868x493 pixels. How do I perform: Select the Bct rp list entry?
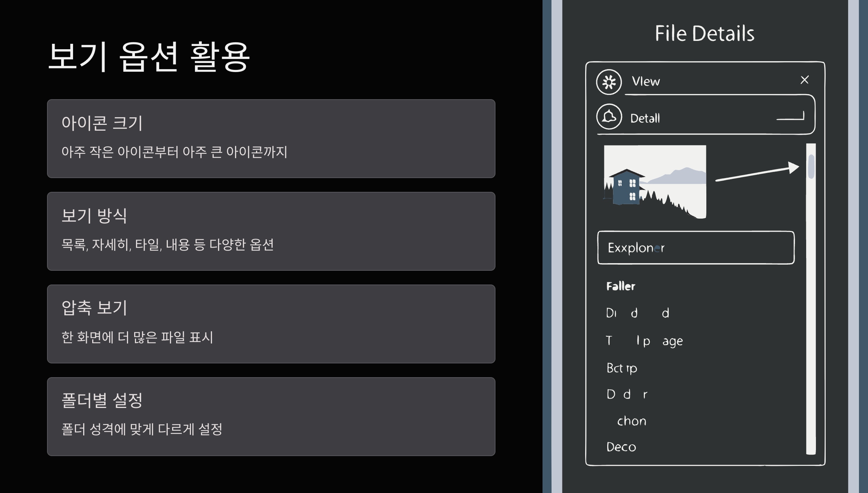tap(623, 368)
